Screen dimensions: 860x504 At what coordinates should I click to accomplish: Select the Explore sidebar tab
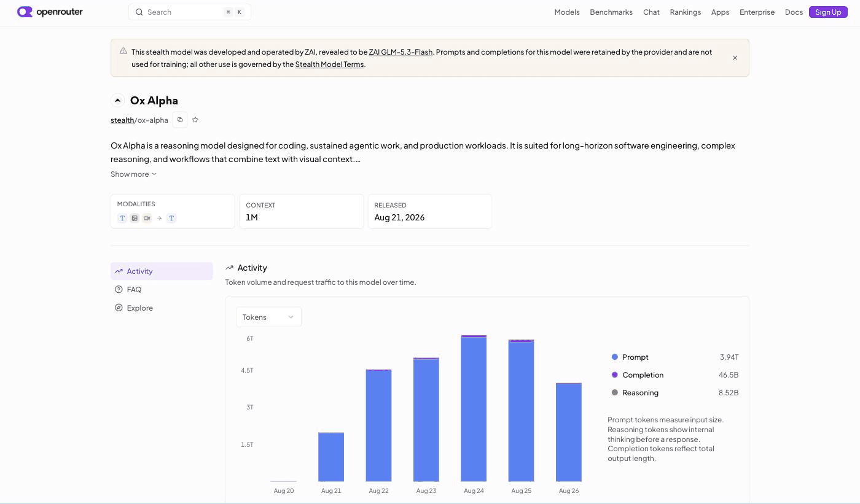tap(162, 308)
